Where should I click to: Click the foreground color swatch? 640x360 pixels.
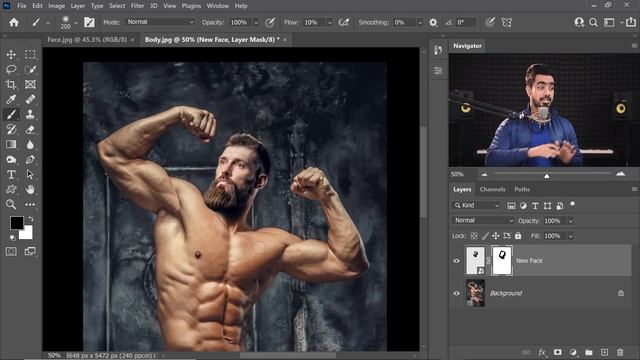[x=17, y=222]
